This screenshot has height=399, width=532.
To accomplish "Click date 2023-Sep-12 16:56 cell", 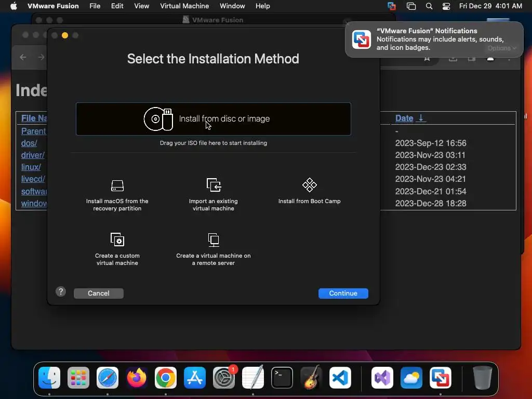I will (x=431, y=143).
